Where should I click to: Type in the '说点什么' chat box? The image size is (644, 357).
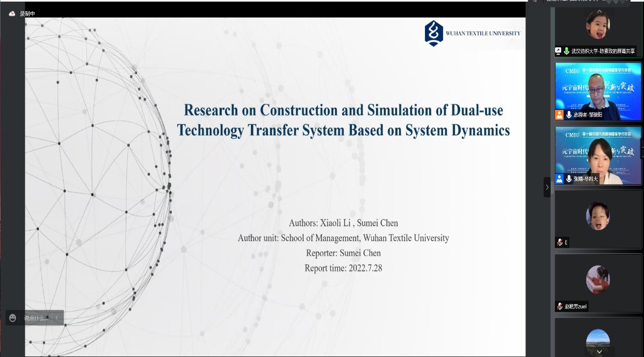(x=36, y=318)
